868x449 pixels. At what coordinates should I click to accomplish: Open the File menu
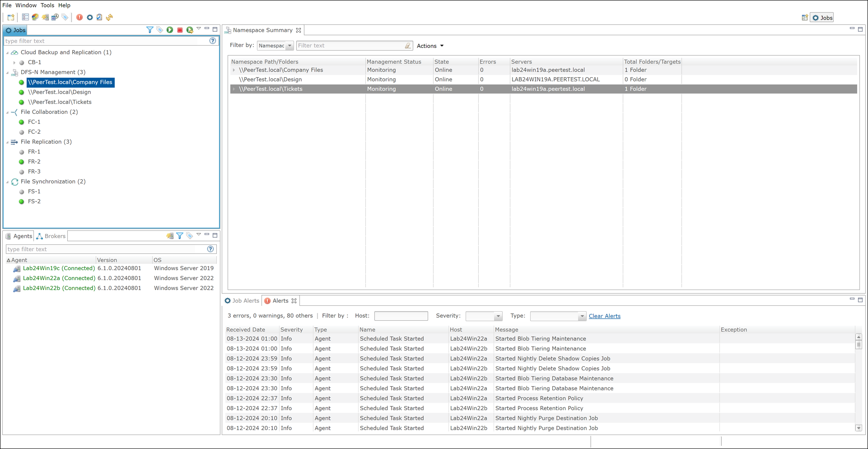coord(7,5)
